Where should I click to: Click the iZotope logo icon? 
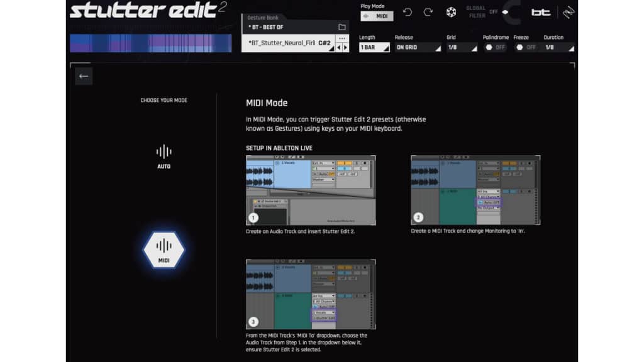point(569,13)
